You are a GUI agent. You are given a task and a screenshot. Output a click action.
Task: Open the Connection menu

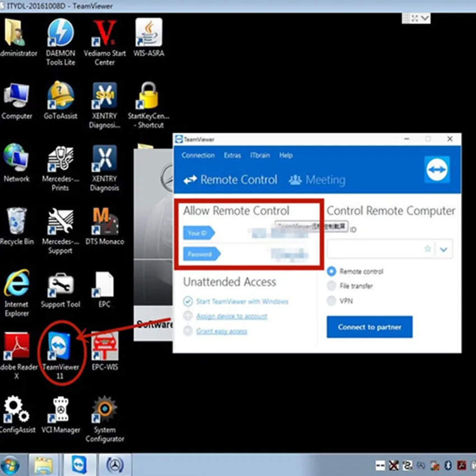[198, 156]
